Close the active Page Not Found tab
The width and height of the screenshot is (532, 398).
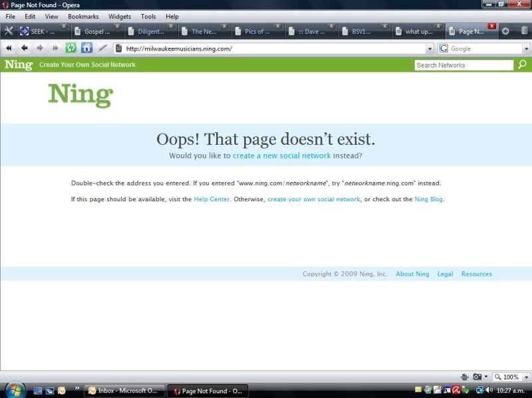pos(491,26)
